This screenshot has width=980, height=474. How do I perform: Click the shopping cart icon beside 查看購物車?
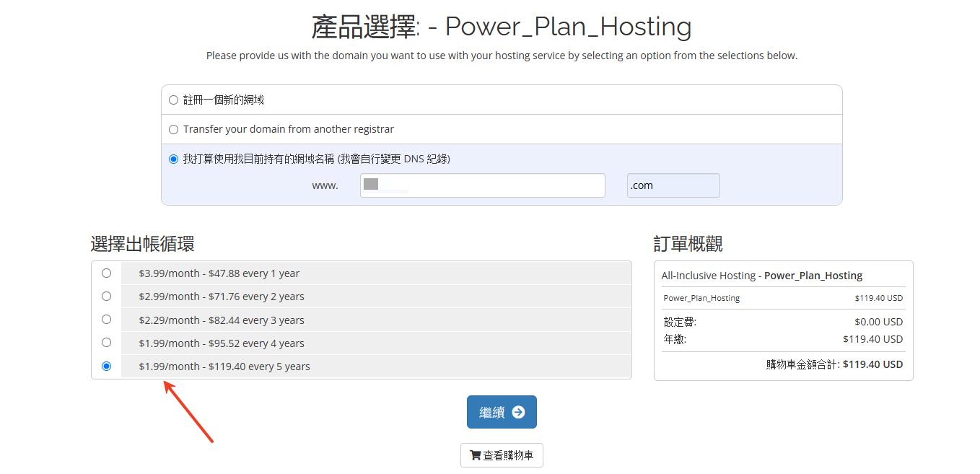click(x=475, y=455)
